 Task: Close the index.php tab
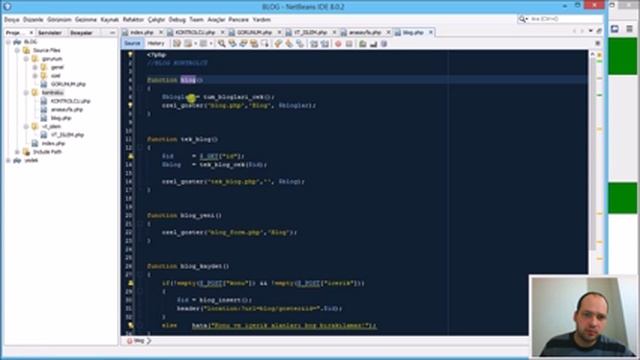160,32
